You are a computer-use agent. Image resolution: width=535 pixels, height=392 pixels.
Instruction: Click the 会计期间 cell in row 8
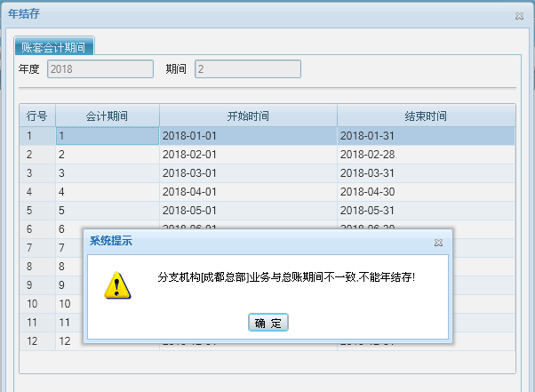pyautogui.click(x=69, y=267)
